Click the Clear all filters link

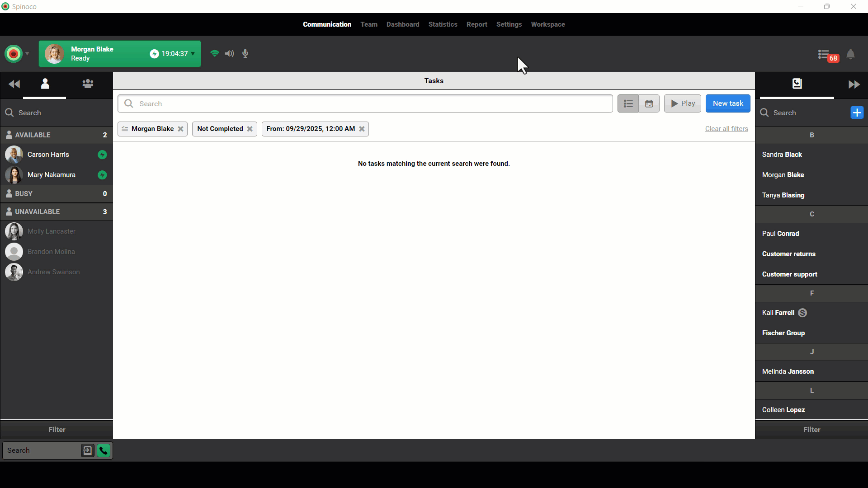point(726,129)
